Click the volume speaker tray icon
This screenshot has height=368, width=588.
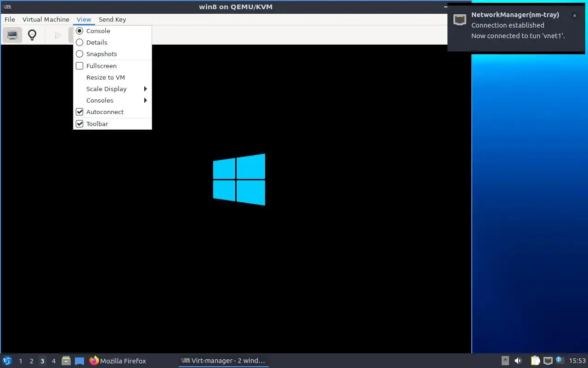point(518,361)
